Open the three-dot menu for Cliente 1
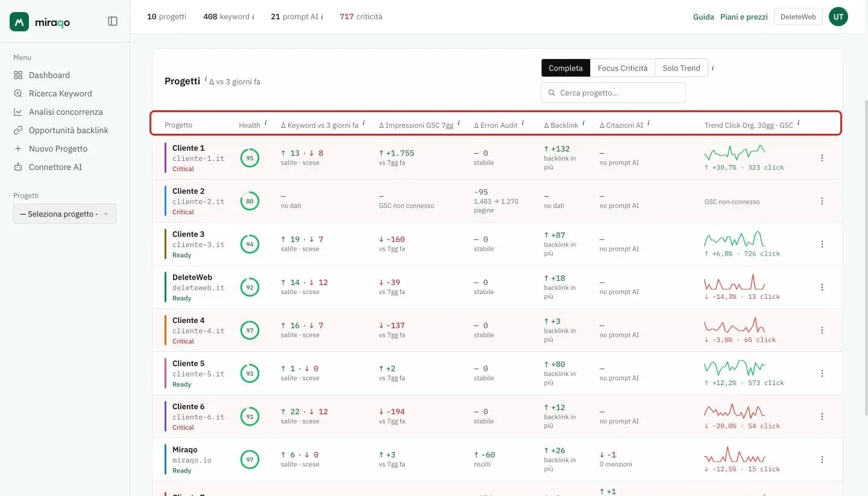This screenshot has height=496, width=868. point(822,158)
